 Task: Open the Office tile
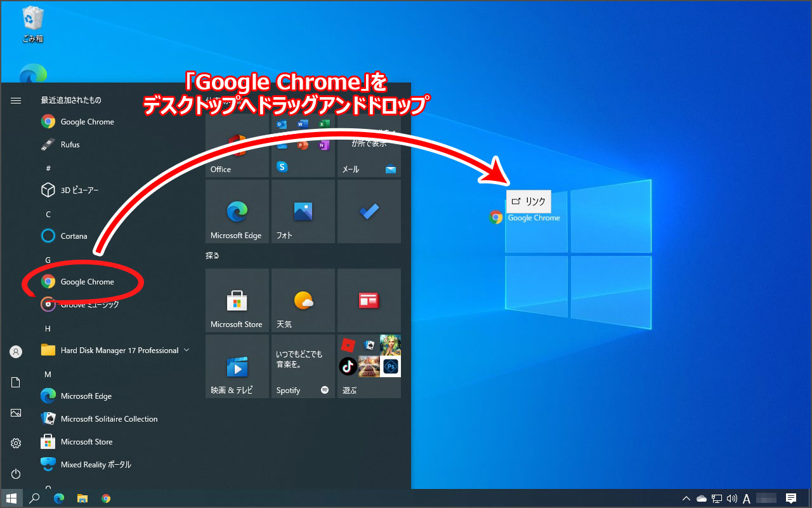(237, 145)
